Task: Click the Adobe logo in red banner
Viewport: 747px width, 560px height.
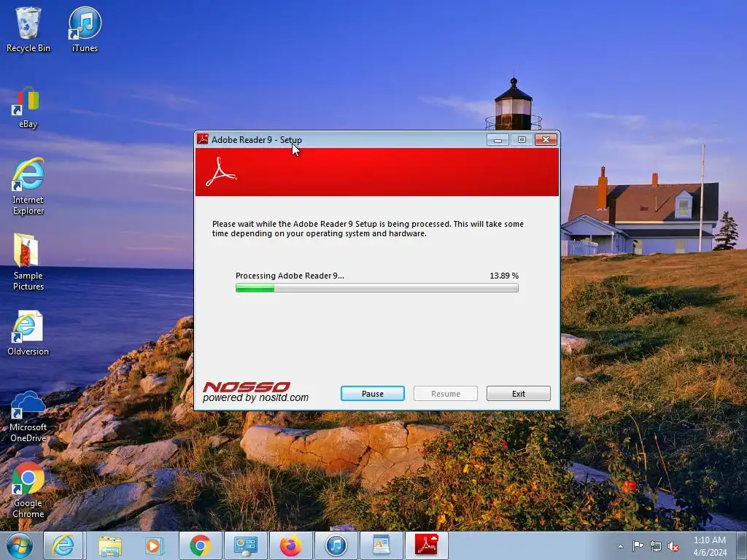Action: click(x=220, y=172)
